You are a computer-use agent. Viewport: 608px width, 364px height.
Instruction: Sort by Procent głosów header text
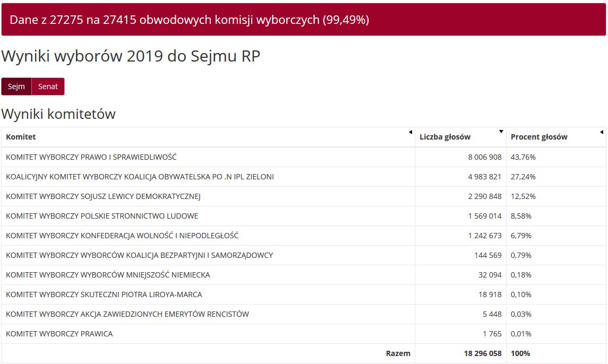pos(538,137)
